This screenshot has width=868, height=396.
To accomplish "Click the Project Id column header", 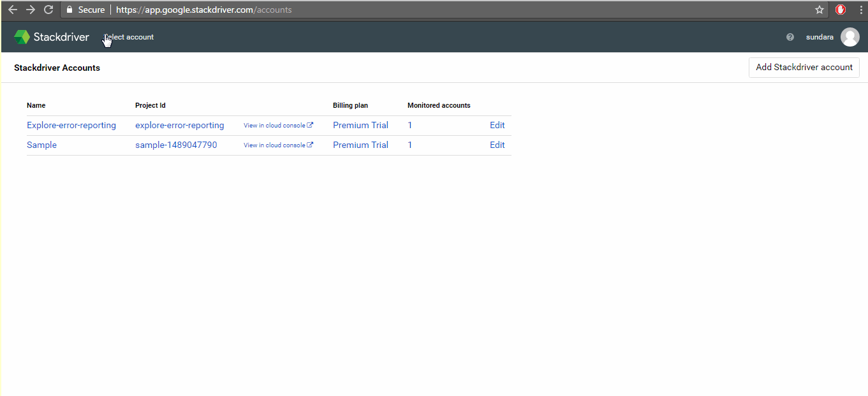I will (x=151, y=105).
